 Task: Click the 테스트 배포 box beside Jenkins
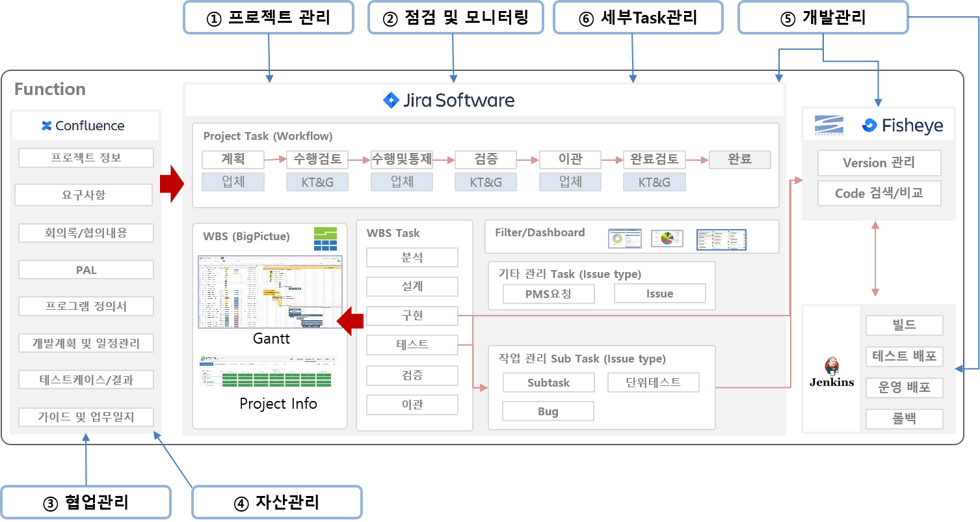pyautogui.click(x=905, y=357)
